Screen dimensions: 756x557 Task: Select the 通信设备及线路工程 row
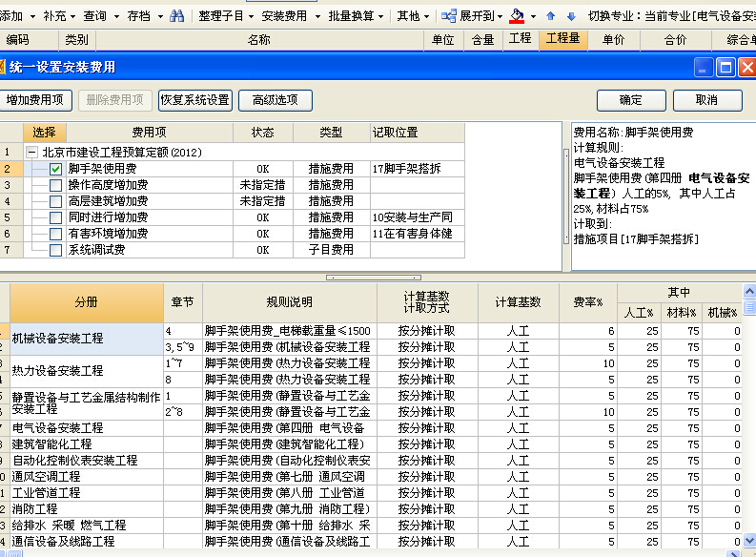point(87,541)
